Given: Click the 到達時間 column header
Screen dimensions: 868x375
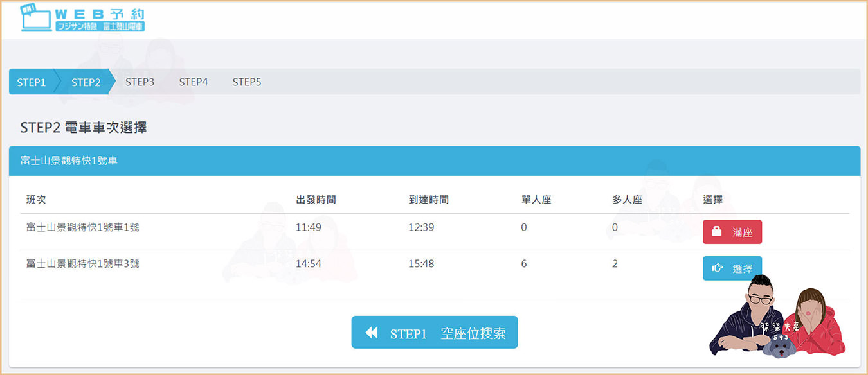Looking at the screenshot, I should (x=428, y=200).
